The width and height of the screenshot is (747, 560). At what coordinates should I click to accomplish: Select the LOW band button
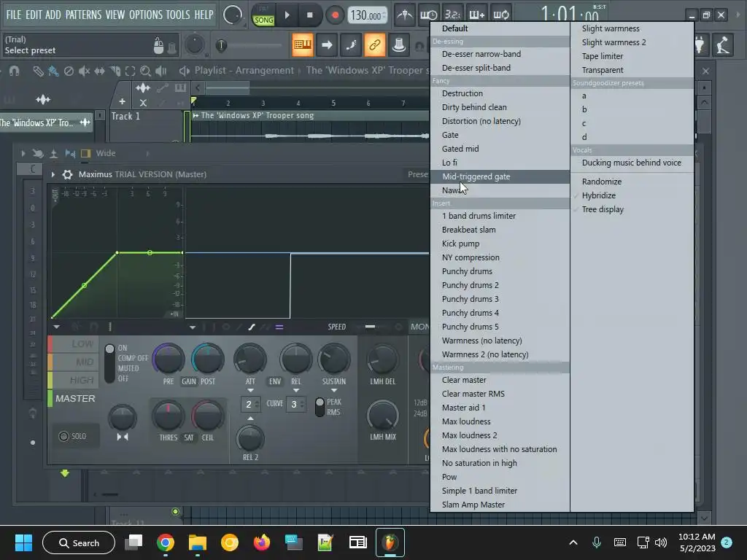point(74,344)
